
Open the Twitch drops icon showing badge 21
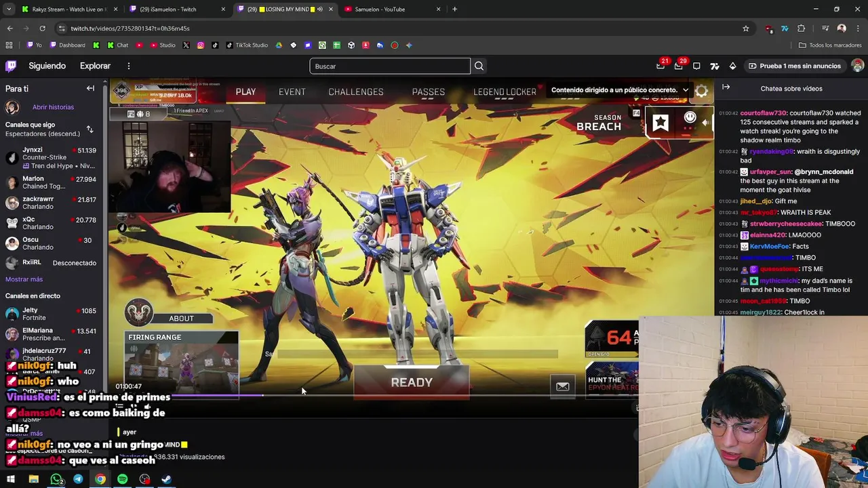[x=660, y=66]
